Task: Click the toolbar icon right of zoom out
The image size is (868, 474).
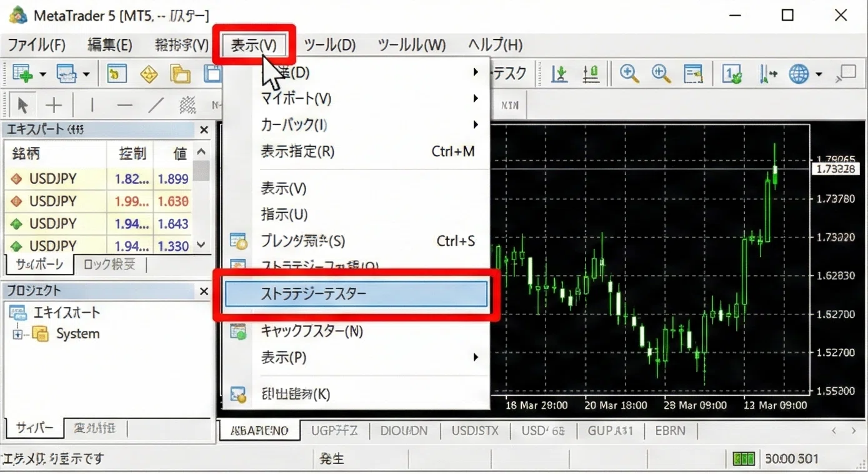Action: (693, 74)
